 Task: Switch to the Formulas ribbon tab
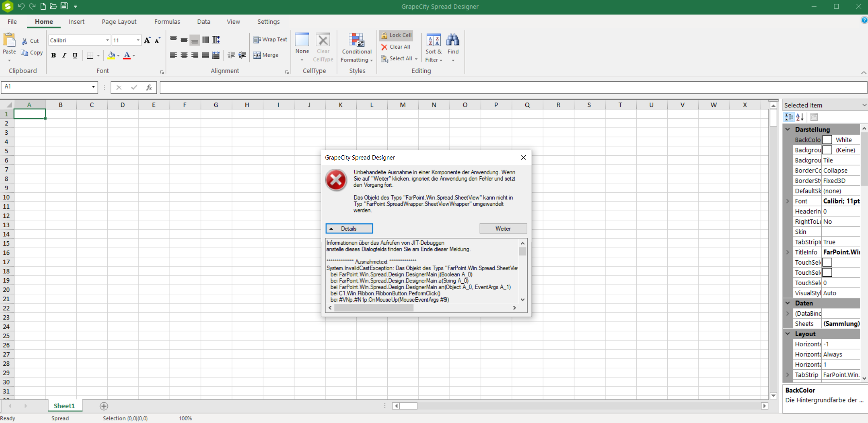click(x=167, y=22)
